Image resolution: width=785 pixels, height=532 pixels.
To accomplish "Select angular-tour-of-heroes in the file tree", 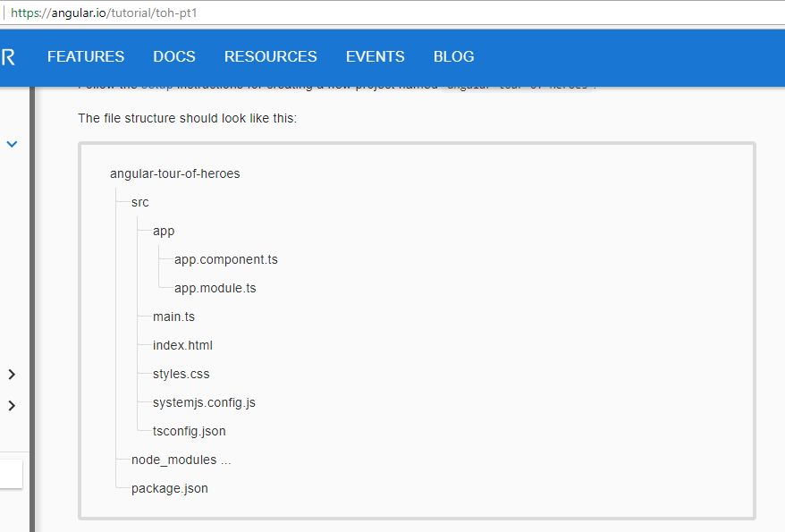I will tap(175, 173).
